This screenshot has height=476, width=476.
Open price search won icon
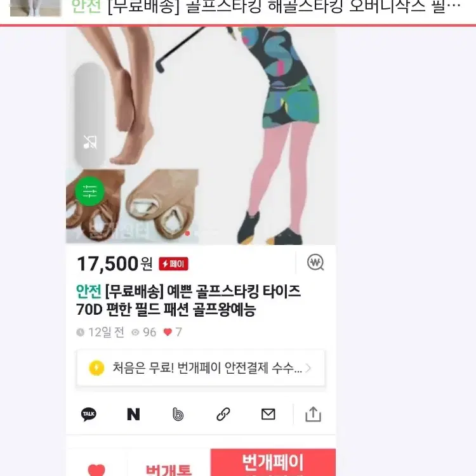(315, 262)
